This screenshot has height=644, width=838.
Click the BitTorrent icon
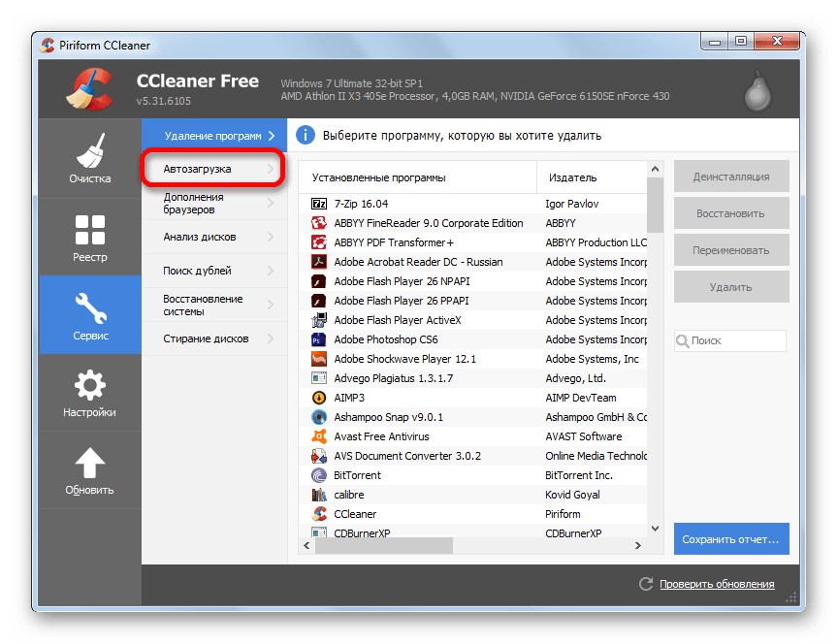click(x=319, y=475)
